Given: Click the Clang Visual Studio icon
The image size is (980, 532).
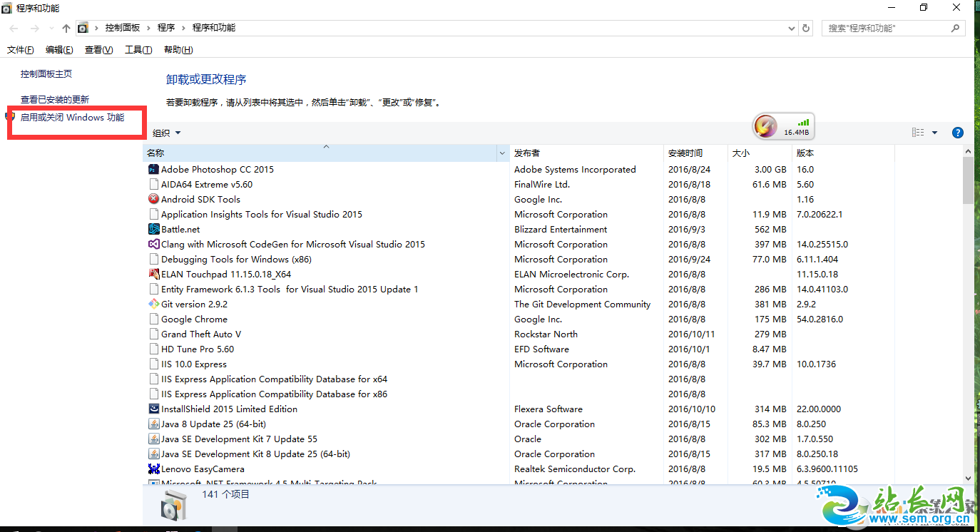Looking at the screenshot, I should (x=153, y=245).
